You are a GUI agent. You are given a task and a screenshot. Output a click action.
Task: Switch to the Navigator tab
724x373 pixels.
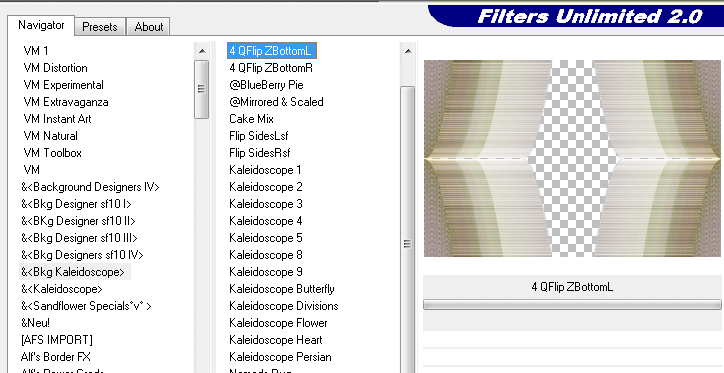(41, 25)
